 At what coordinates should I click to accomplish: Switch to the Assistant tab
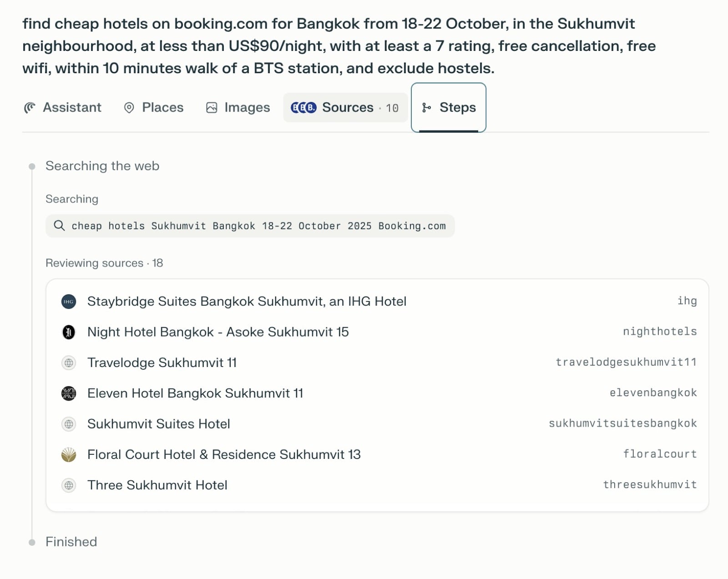click(63, 107)
